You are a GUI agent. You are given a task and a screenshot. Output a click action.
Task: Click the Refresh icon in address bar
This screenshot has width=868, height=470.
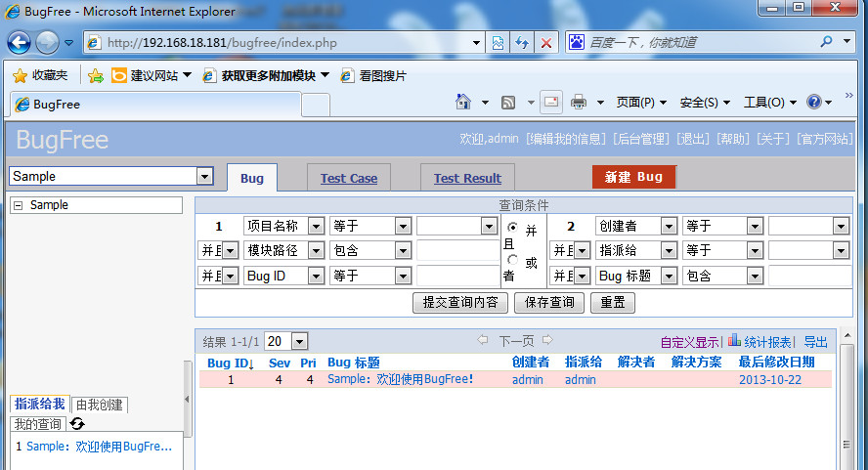[522, 43]
